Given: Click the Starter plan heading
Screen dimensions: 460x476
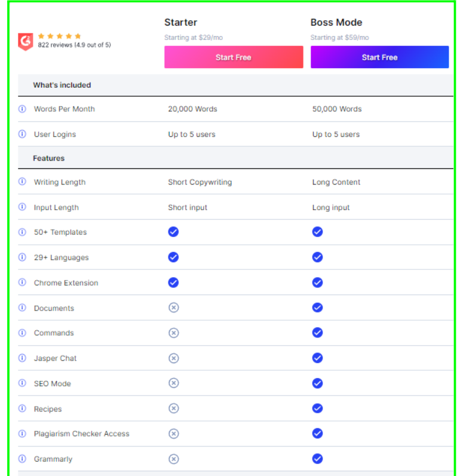Looking at the screenshot, I should click(180, 22).
